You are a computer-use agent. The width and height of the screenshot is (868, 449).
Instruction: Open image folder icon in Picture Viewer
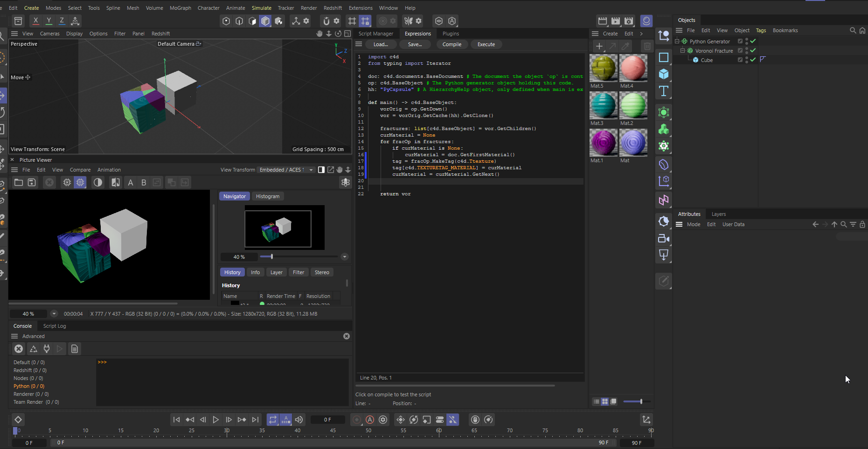click(x=19, y=182)
